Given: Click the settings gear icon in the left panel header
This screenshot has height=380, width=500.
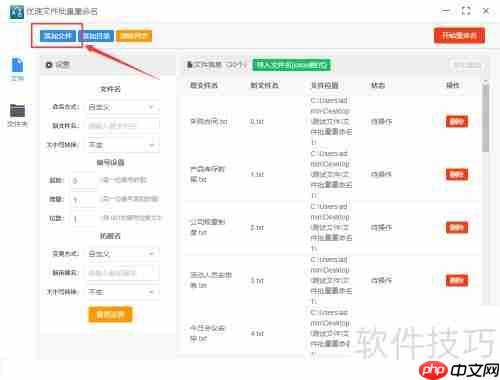Looking at the screenshot, I should point(49,65).
